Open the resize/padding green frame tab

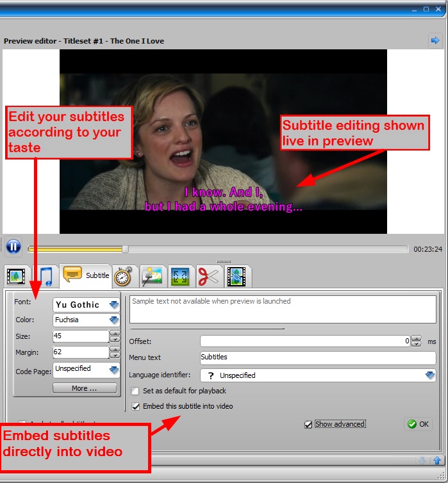pos(180,277)
